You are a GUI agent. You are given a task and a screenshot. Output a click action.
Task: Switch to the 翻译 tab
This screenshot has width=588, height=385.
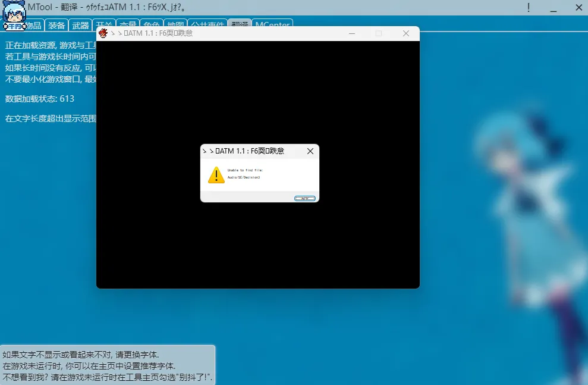(x=240, y=26)
